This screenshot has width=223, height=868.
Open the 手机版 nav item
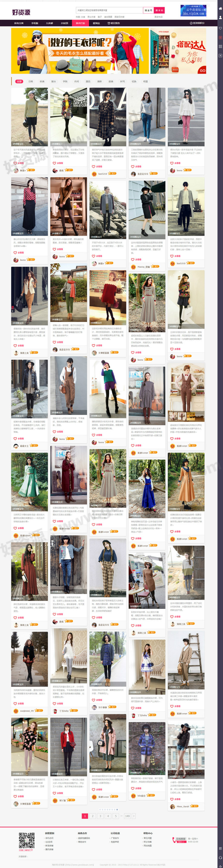click(35, 23)
